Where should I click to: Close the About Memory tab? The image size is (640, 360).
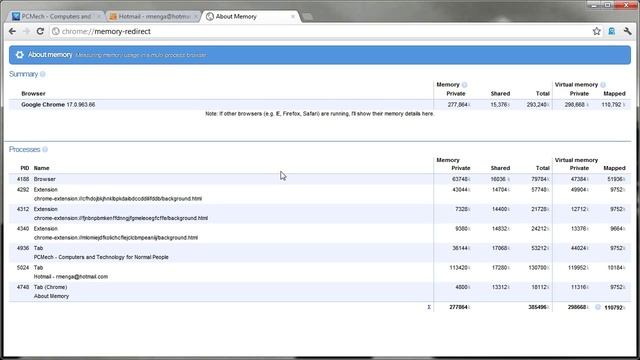[x=293, y=16]
